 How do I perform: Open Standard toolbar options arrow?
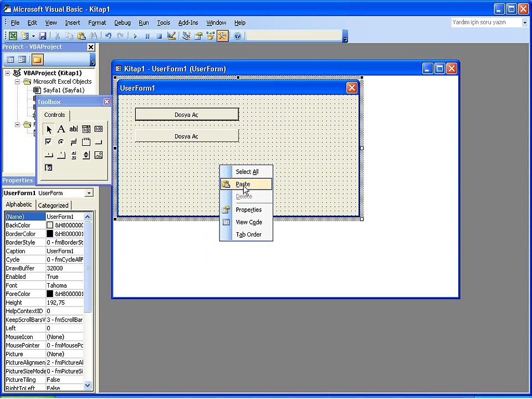[345, 37]
